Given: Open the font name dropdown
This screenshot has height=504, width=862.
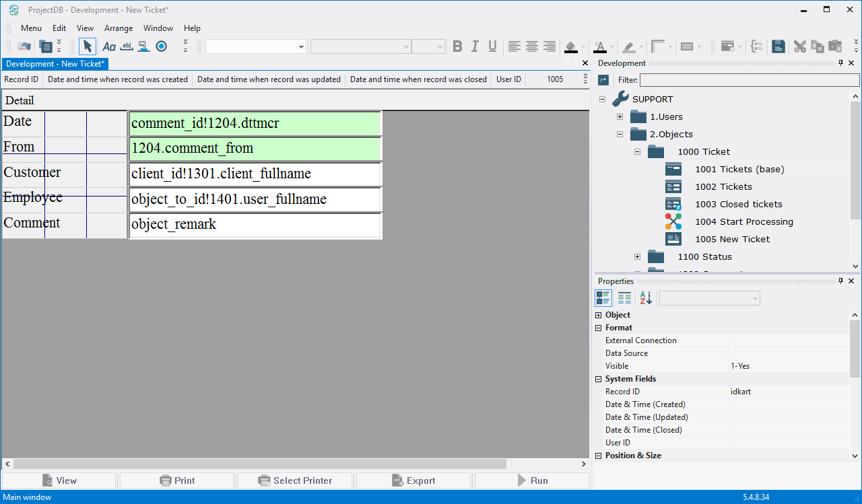Looking at the screenshot, I should (x=301, y=47).
